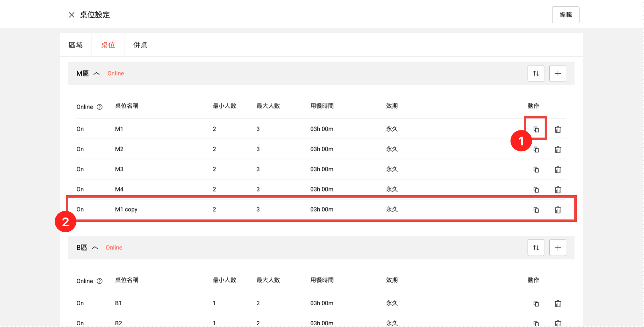Open Online help tooltip in B區 header

point(100,281)
